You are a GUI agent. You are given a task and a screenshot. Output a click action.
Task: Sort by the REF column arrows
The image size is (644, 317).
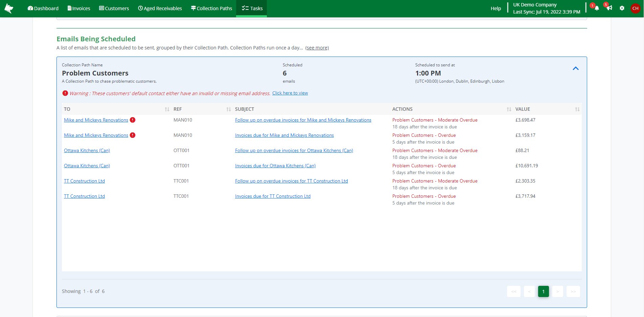tap(229, 109)
